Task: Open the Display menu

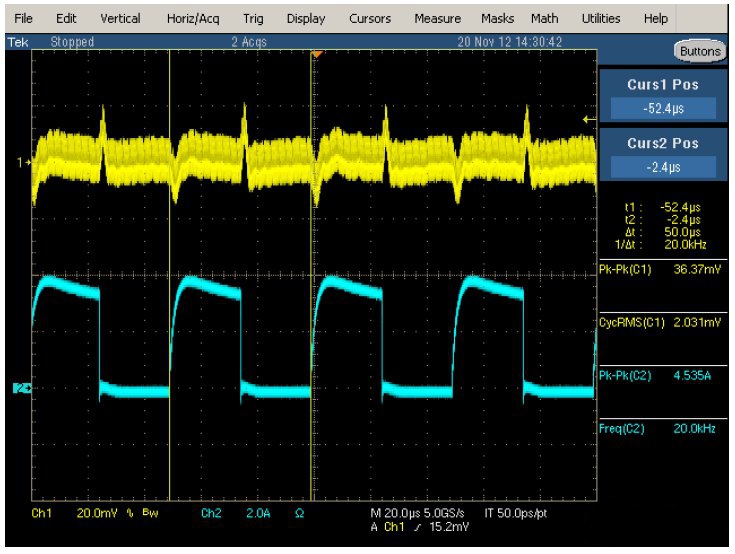Action: 306,18
